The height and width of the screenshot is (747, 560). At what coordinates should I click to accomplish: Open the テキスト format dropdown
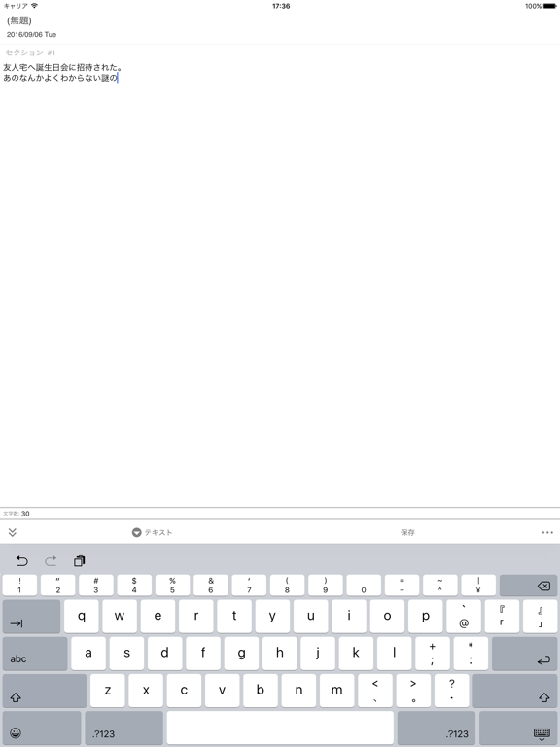pos(152,532)
